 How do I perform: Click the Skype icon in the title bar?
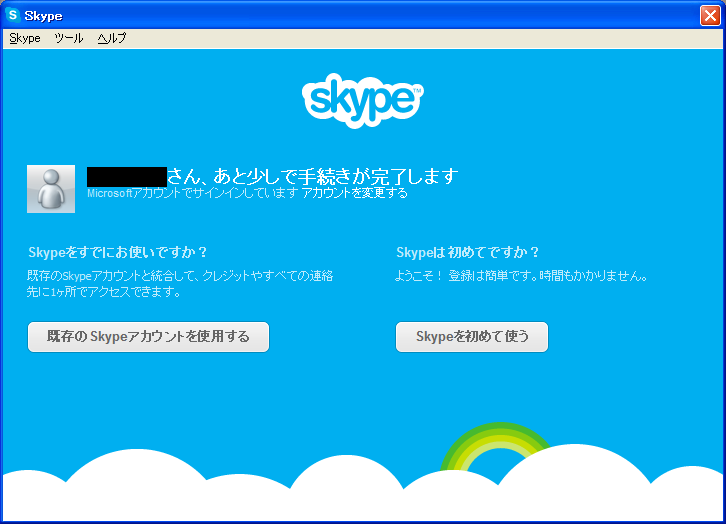point(13,15)
